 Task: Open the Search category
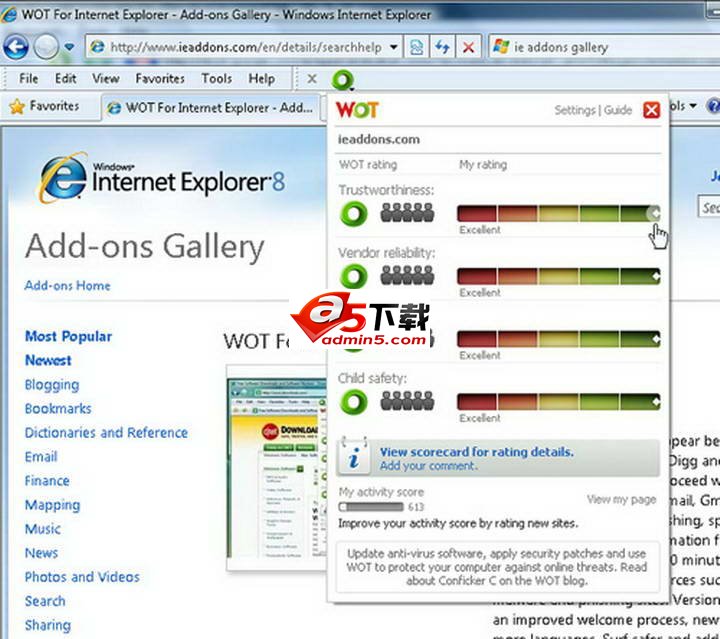45,601
